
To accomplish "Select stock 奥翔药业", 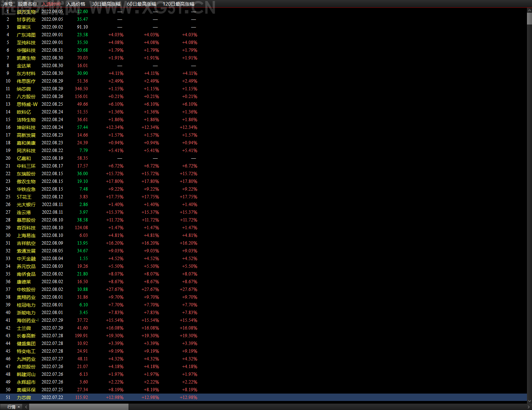I will [x=26, y=297].
